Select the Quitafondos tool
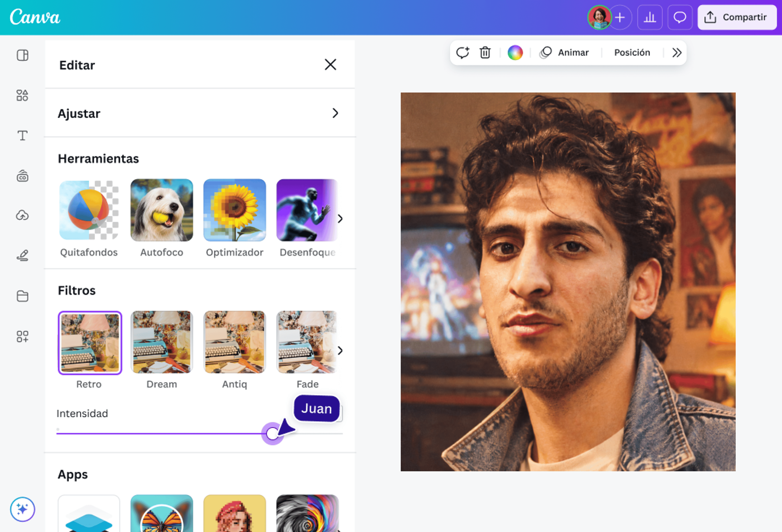Image resolution: width=782 pixels, height=532 pixels. coord(89,219)
